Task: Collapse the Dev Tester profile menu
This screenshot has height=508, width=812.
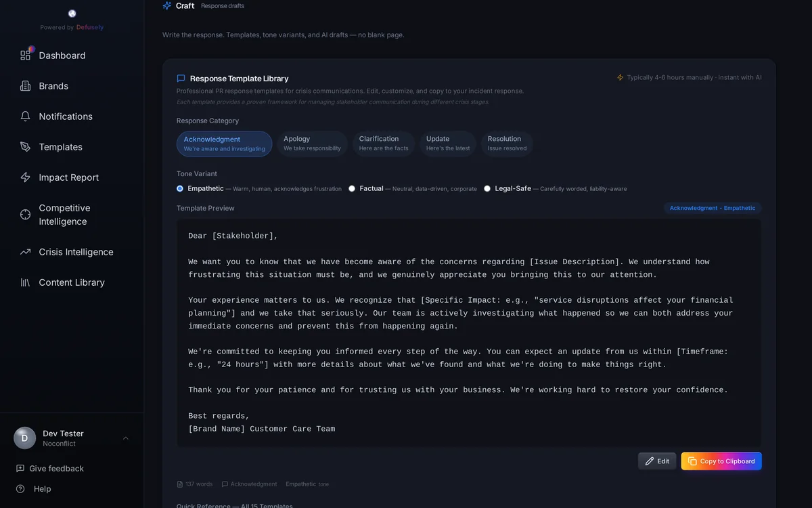Action: click(x=125, y=438)
